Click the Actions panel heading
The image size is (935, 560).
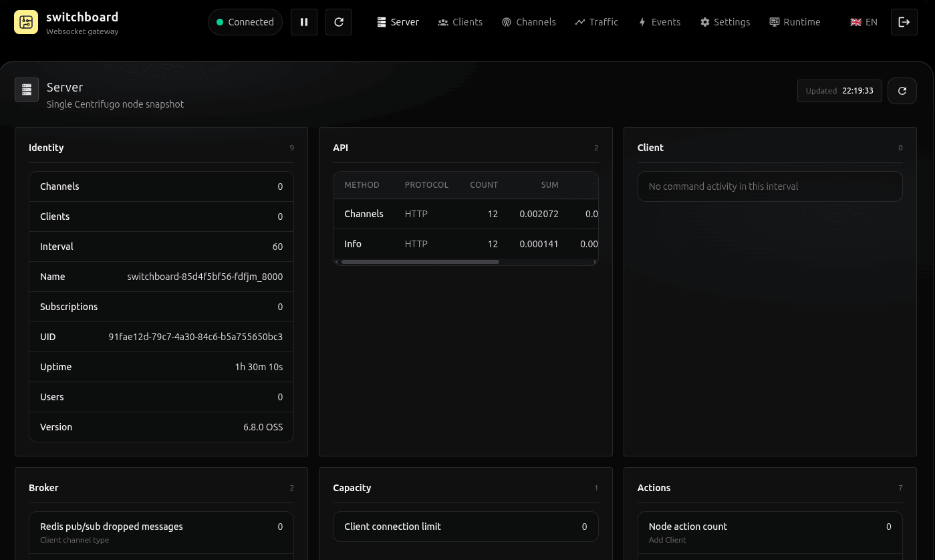[654, 488]
